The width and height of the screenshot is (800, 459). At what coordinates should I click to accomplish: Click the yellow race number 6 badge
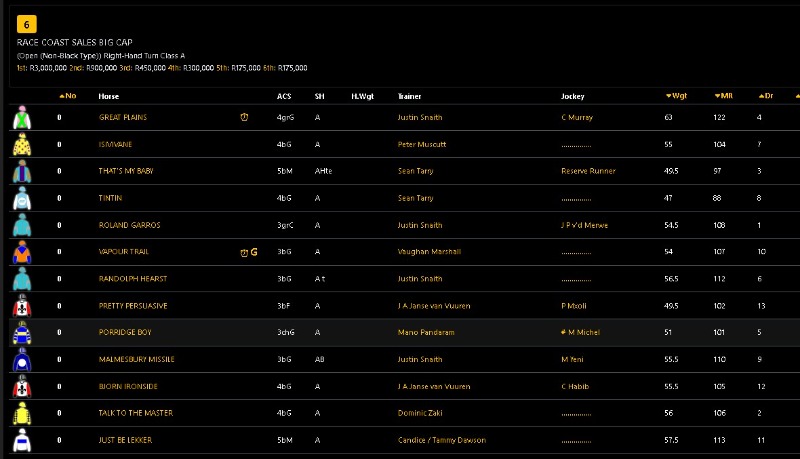[27, 24]
